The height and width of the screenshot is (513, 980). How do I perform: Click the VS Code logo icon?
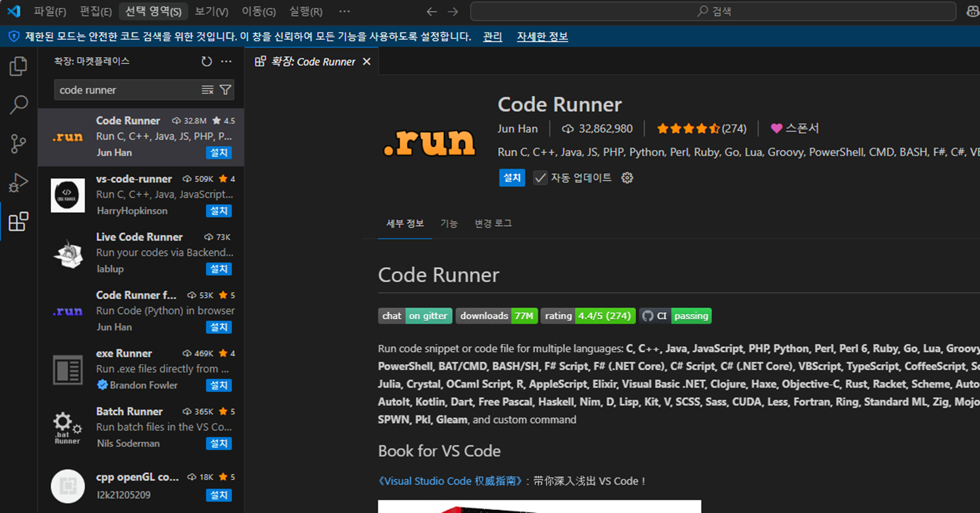click(x=14, y=11)
